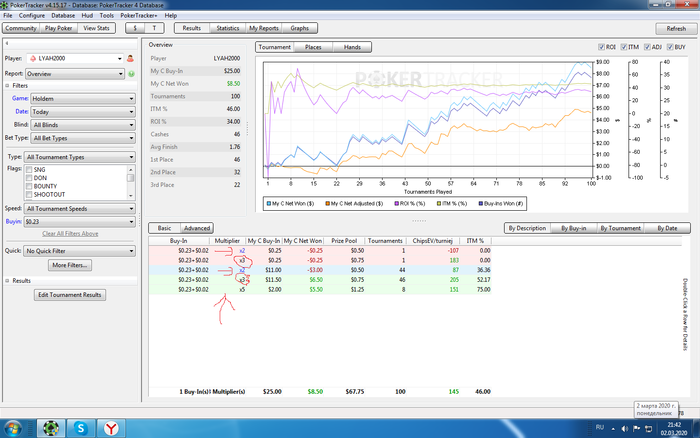The height and width of the screenshot is (438, 700).
Task: Open the Tools menu
Action: pyautogui.click(x=106, y=15)
